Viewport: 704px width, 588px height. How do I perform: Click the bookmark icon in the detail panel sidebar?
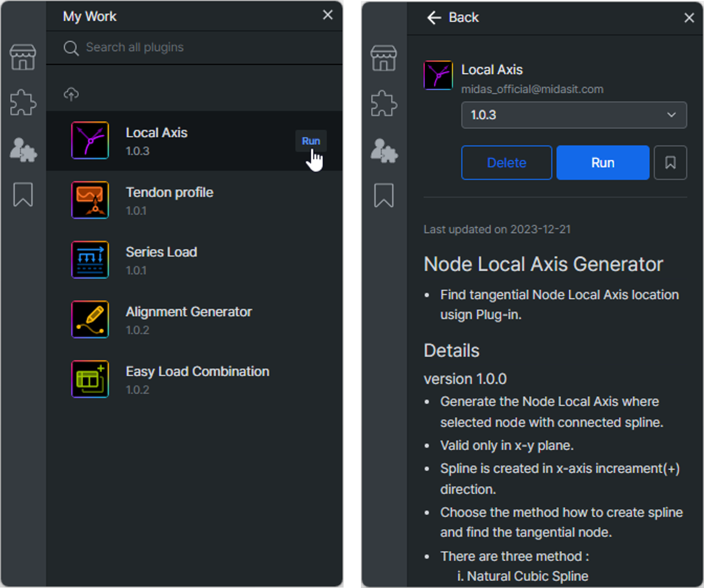[x=384, y=195]
